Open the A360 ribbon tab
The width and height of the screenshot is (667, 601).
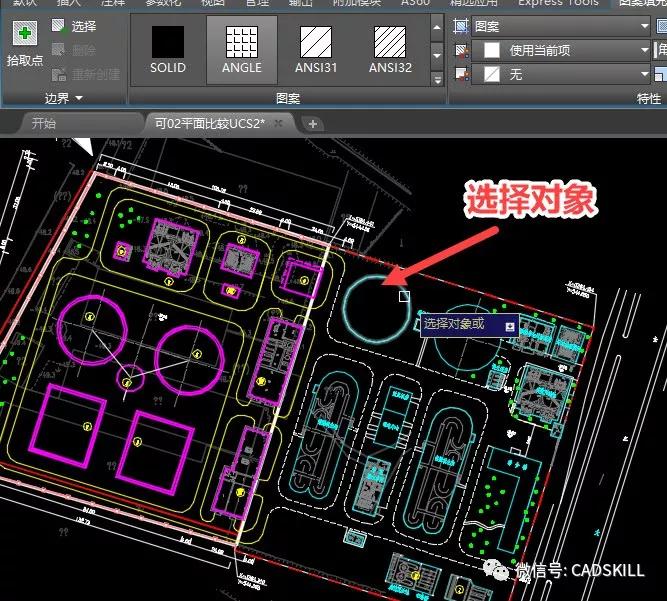click(416, 3)
